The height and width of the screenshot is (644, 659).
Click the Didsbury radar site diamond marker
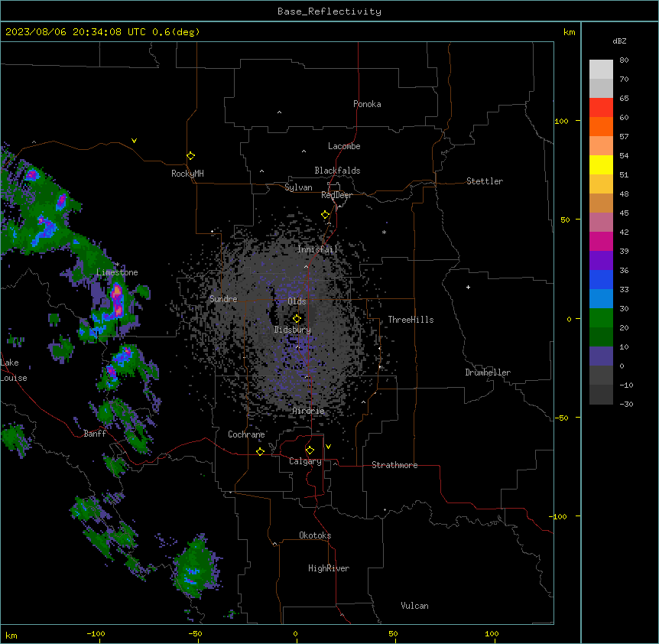pyautogui.click(x=297, y=319)
